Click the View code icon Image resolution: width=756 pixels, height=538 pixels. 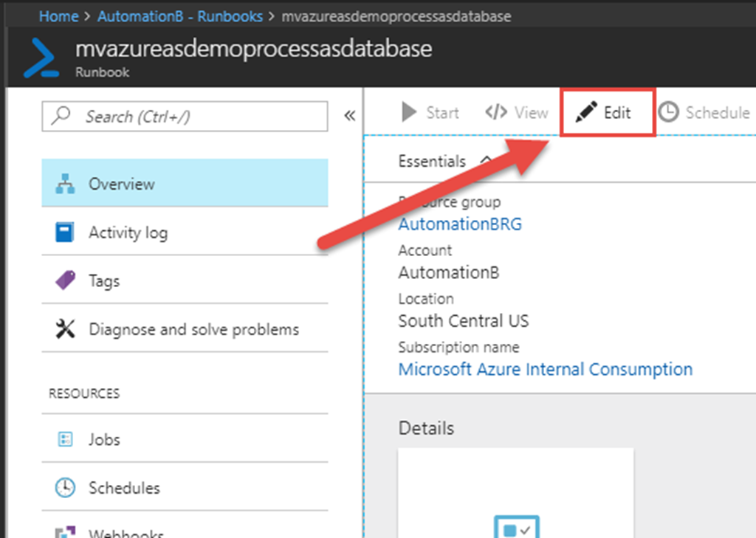click(x=495, y=112)
